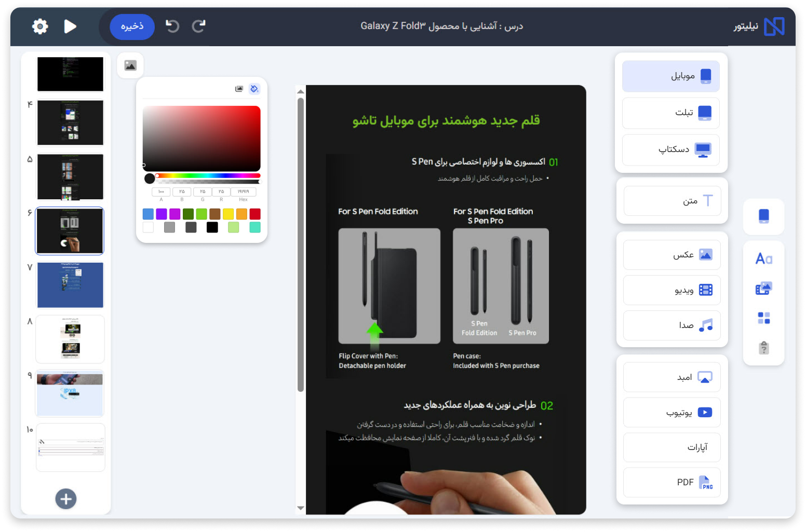The height and width of the screenshot is (532, 806).
Task: Click the ذخیره save button
Action: 132,26
